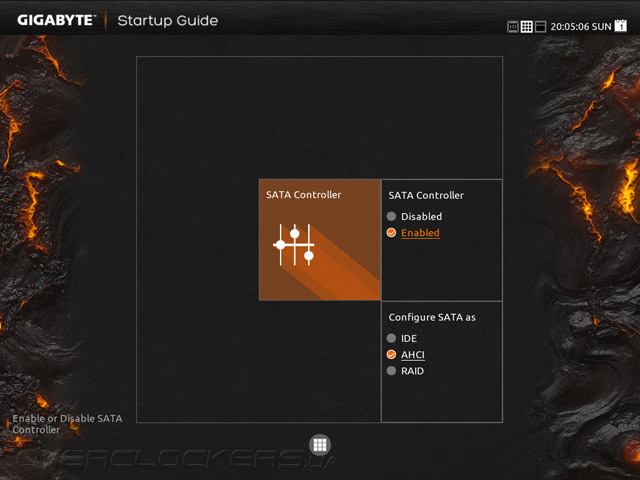Open the calendar date icon

[621, 25]
